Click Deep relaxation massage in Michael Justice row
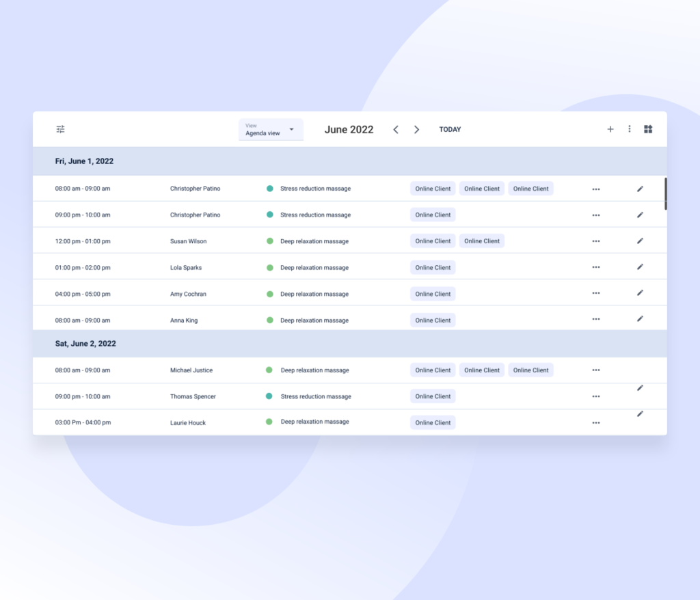Image resolution: width=700 pixels, height=600 pixels. 314,370
